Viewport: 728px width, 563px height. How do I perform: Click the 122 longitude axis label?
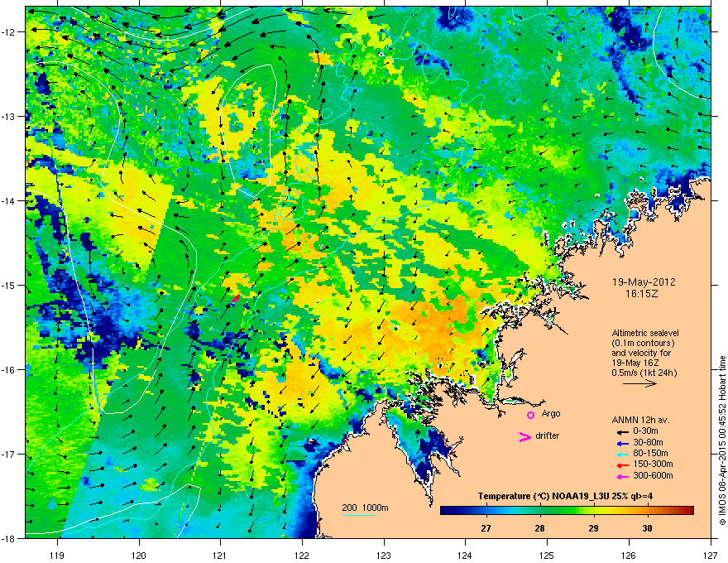[x=302, y=555]
